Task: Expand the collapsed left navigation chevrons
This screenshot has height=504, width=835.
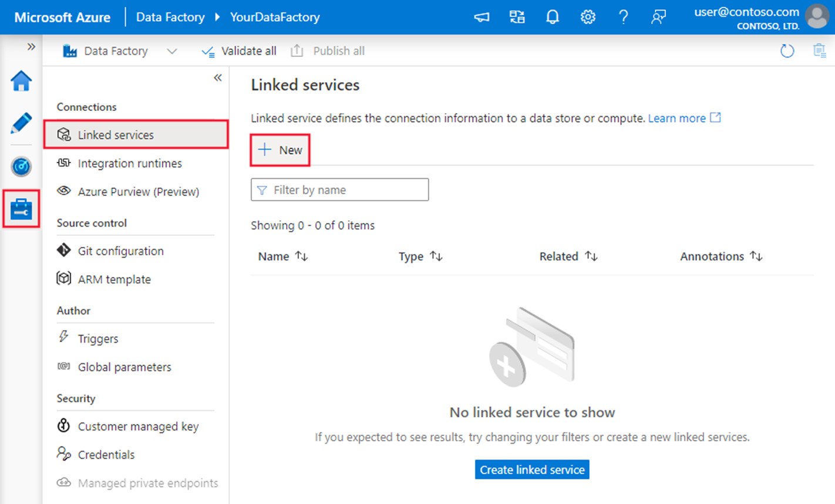Action: pyautogui.click(x=31, y=46)
